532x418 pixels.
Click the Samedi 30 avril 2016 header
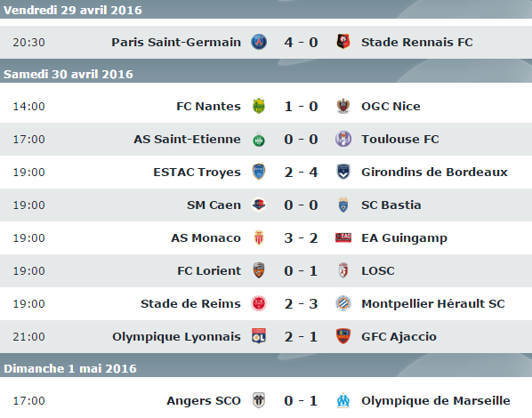click(266, 74)
